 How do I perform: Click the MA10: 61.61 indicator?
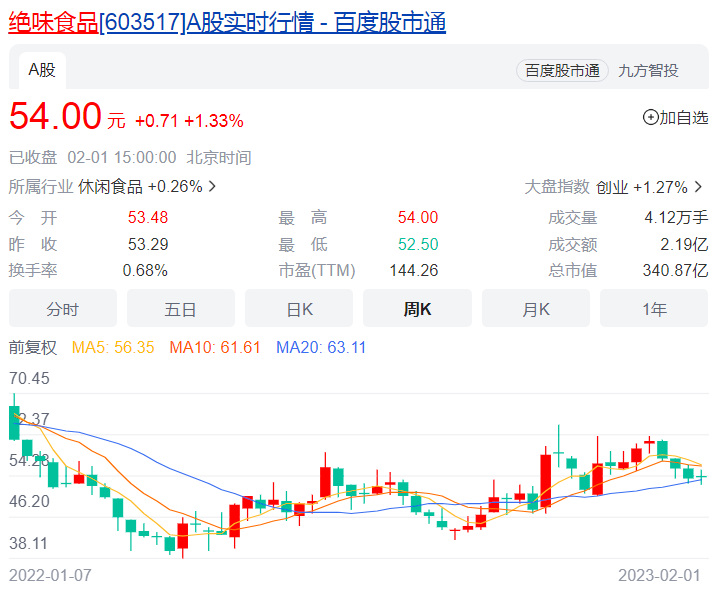pyautogui.click(x=215, y=347)
